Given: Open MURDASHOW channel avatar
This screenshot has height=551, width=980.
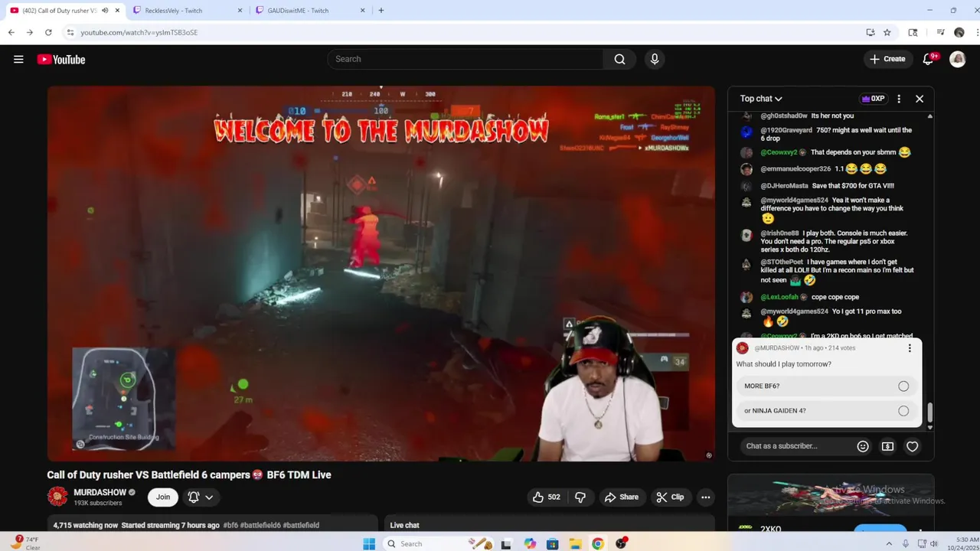Looking at the screenshot, I should click(57, 497).
